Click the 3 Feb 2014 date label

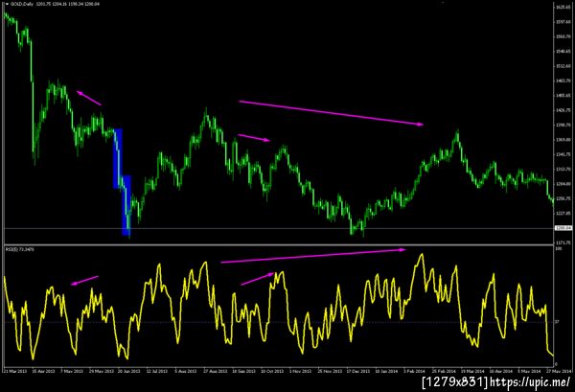[x=415, y=371]
